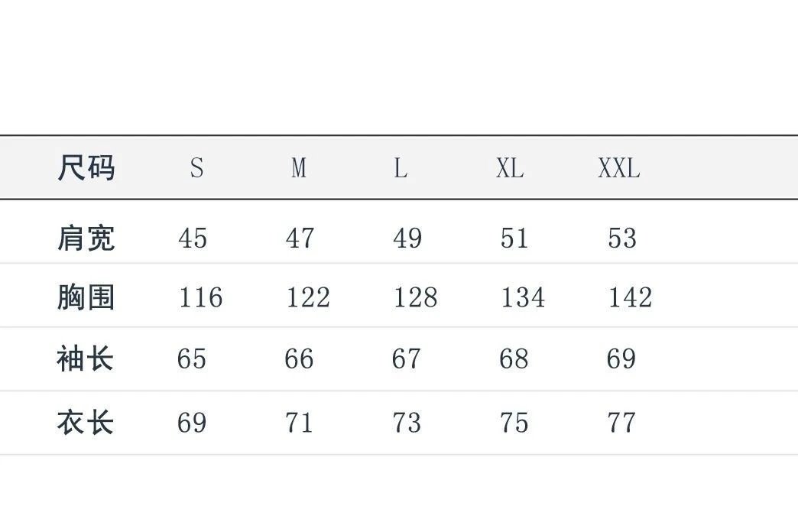This screenshot has width=798, height=532.
Task: Click the 袖长 row label
Action: pos(86,358)
